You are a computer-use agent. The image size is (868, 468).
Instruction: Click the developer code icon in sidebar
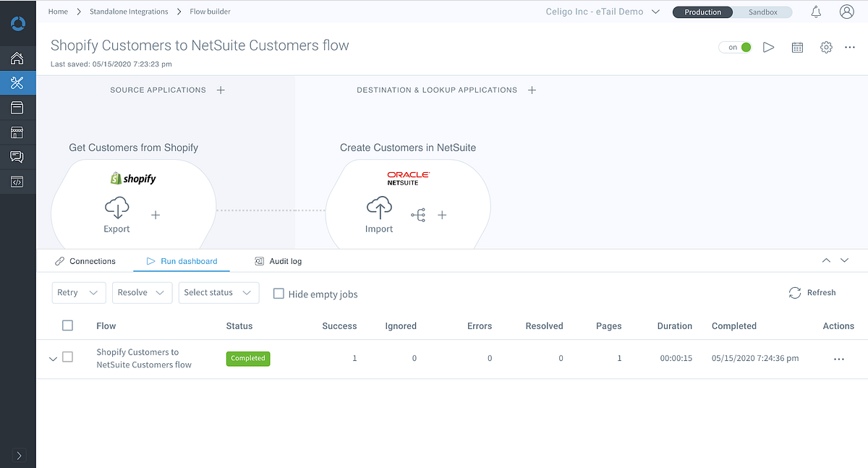[17, 182]
